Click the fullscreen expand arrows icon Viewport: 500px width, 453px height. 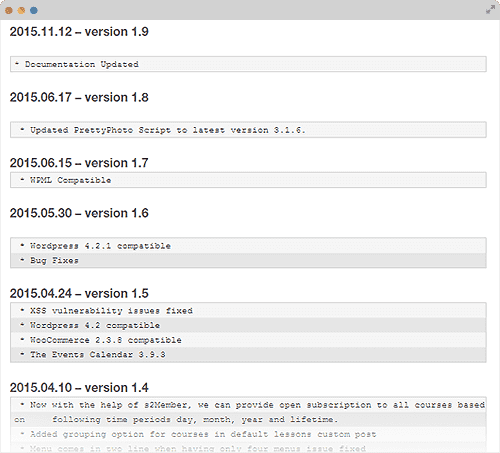(x=490, y=10)
